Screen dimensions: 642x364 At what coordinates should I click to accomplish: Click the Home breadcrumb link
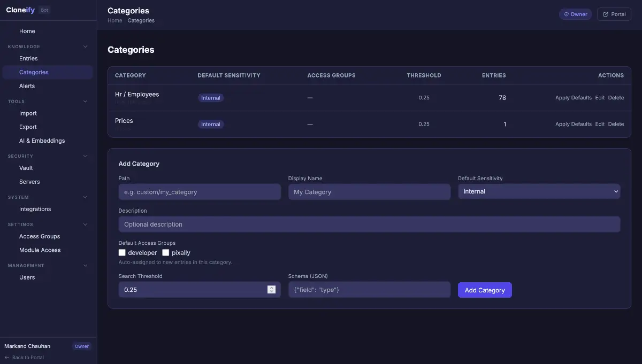point(114,20)
